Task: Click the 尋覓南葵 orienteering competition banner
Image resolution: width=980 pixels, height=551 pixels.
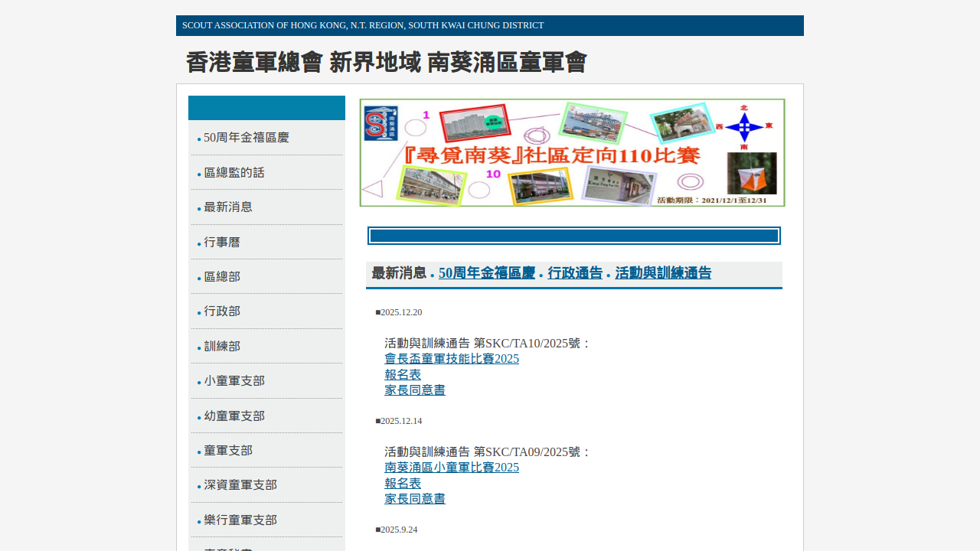Action: 572,153
